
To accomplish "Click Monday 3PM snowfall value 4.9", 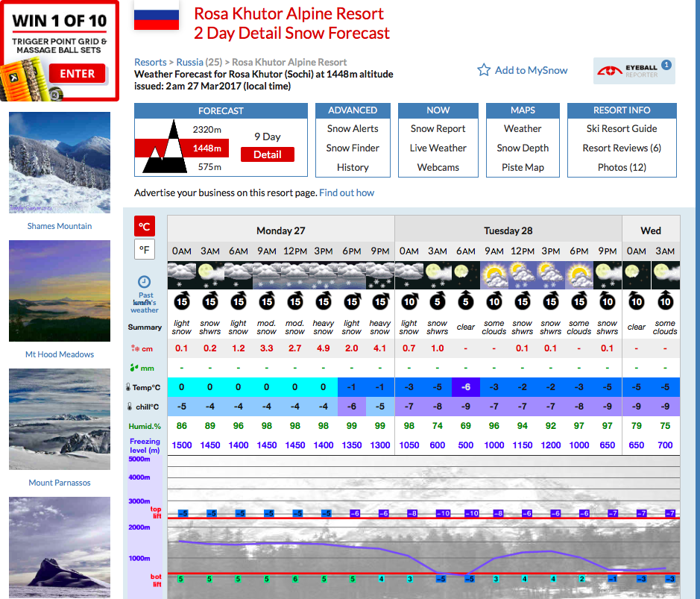I will point(324,348).
